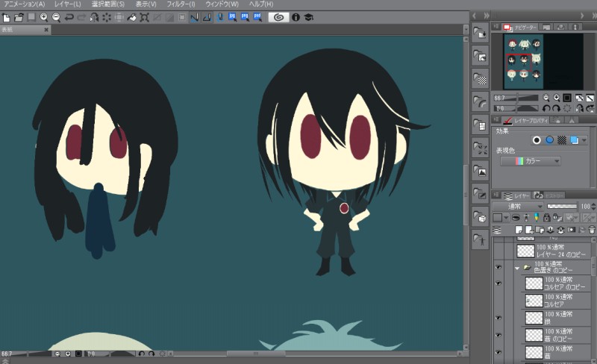Open 選択範囲(S) menu
The width and height of the screenshot is (597, 364).
coord(108,4)
